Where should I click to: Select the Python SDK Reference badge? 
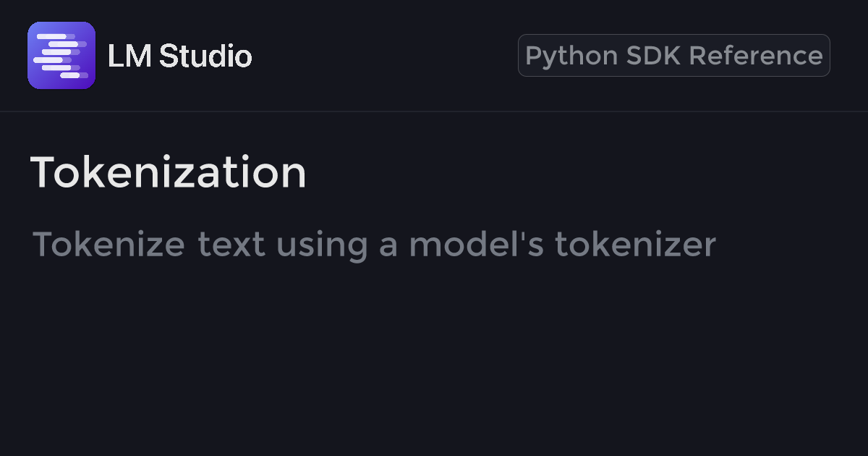[673, 56]
